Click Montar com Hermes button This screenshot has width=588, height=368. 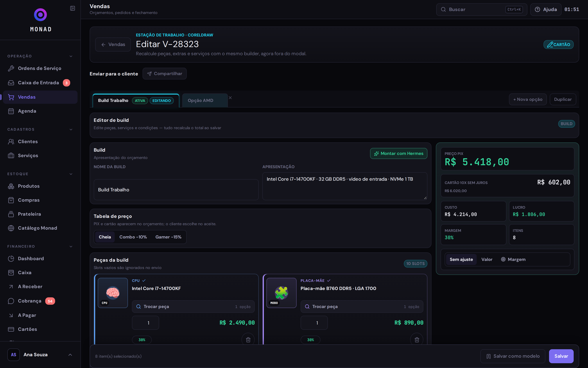[x=399, y=154]
